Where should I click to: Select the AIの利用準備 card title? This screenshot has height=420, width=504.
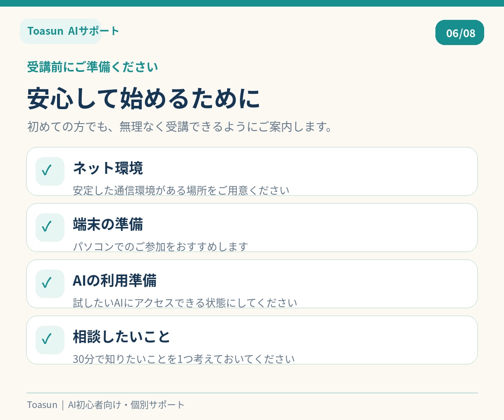click(114, 281)
